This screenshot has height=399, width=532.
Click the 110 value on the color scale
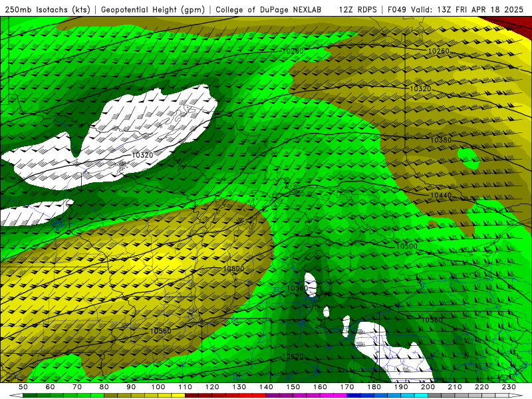186,387
